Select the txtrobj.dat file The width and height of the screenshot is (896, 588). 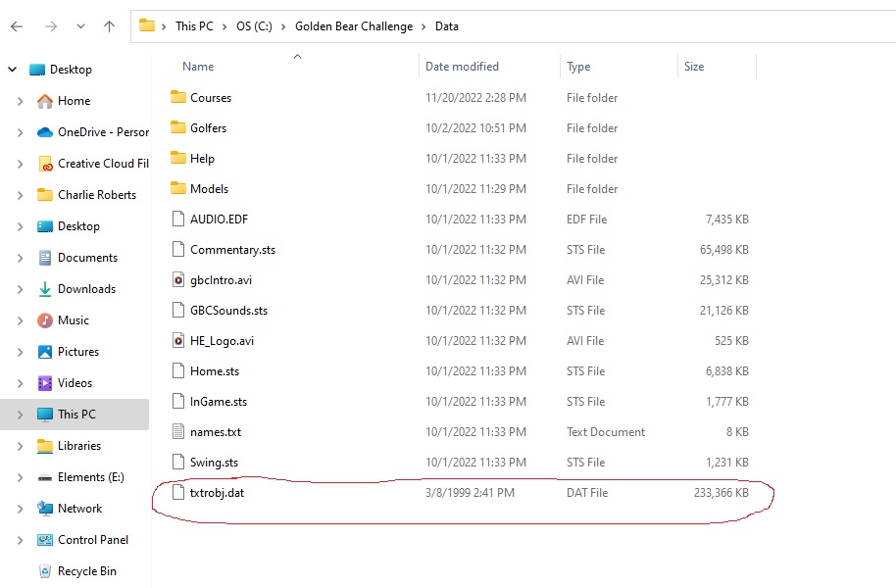tap(217, 493)
